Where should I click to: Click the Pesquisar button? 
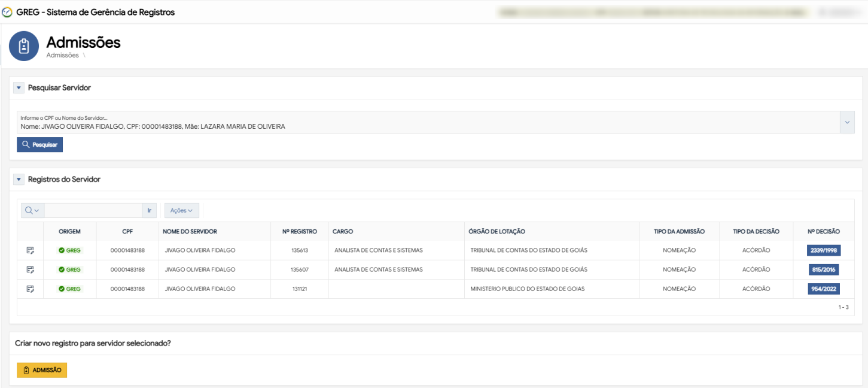point(39,145)
